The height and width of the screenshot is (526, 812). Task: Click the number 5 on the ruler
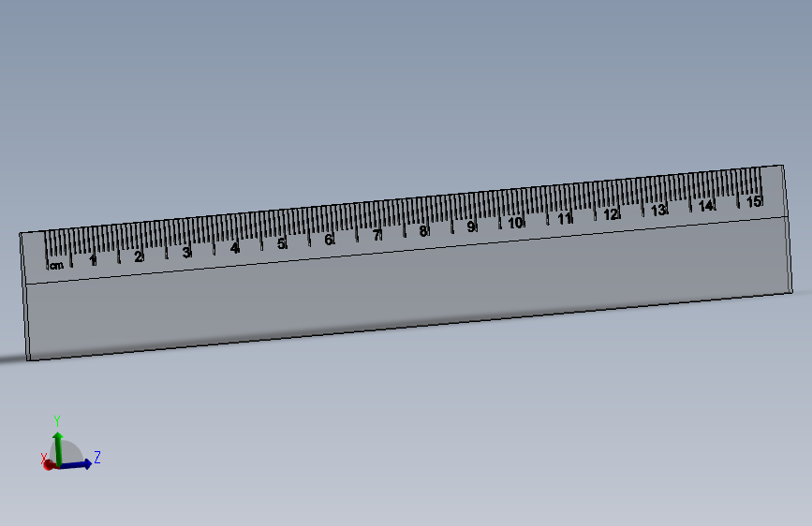pos(281,244)
